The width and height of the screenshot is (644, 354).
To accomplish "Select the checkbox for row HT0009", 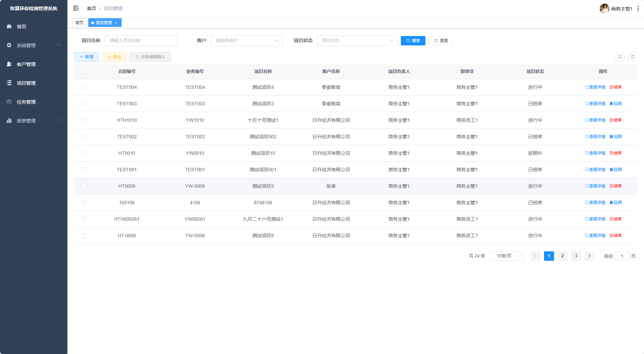I will [84, 186].
